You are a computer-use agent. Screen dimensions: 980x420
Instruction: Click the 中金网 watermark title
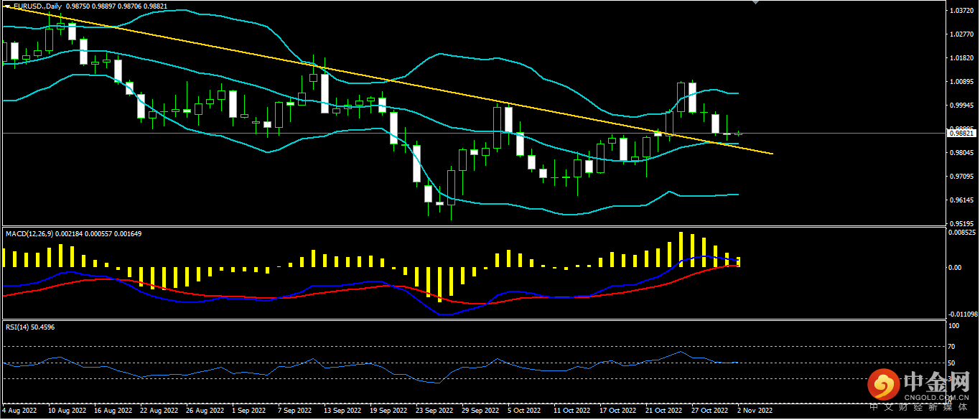pos(937,381)
